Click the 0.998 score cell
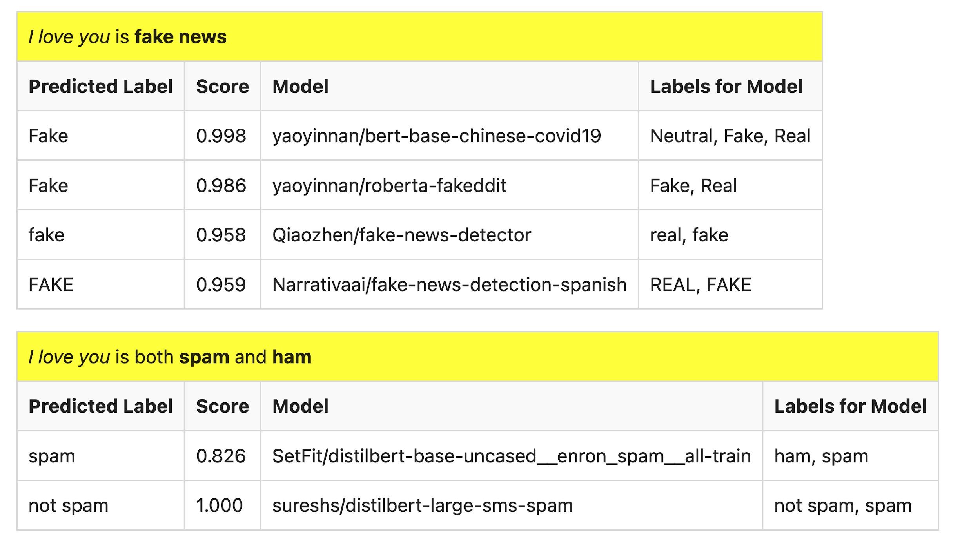Image resolution: width=980 pixels, height=547 pixels. coord(221,136)
